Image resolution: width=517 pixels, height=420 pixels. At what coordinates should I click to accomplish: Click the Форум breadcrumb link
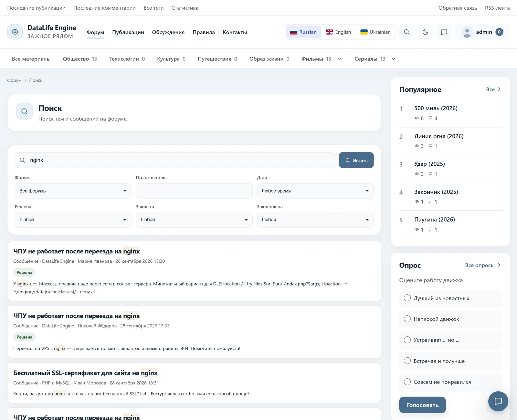coord(14,80)
